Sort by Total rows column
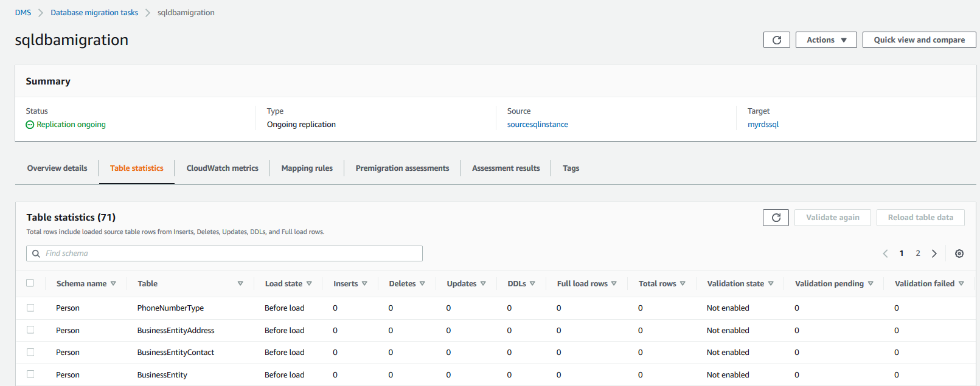The height and width of the screenshot is (386, 980). 683,284
